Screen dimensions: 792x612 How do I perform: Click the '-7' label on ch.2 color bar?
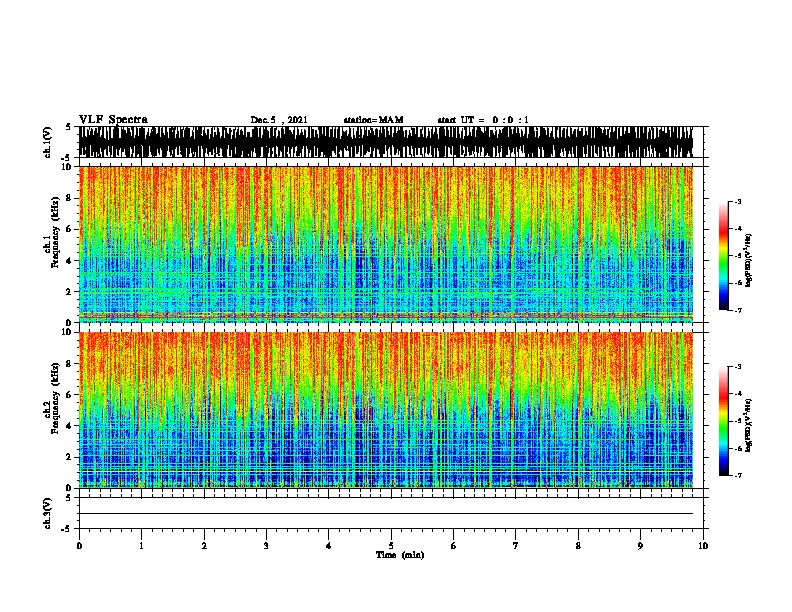[x=738, y=475]
